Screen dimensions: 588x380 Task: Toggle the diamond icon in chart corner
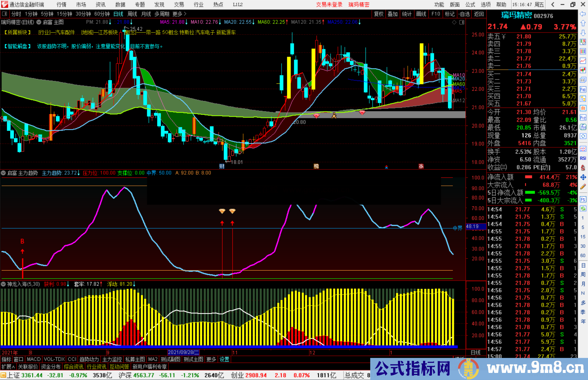point(454,22)
